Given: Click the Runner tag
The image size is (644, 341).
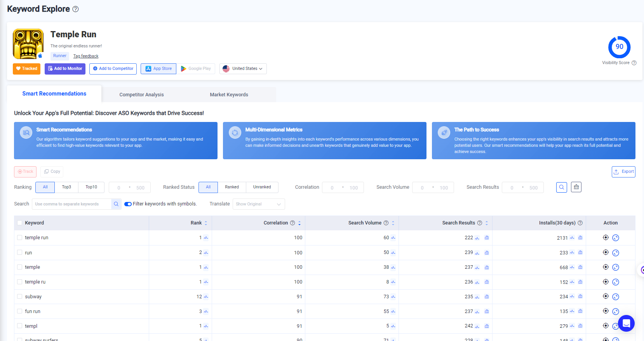Looking at the screenshot, I should (x=60, y=56).
